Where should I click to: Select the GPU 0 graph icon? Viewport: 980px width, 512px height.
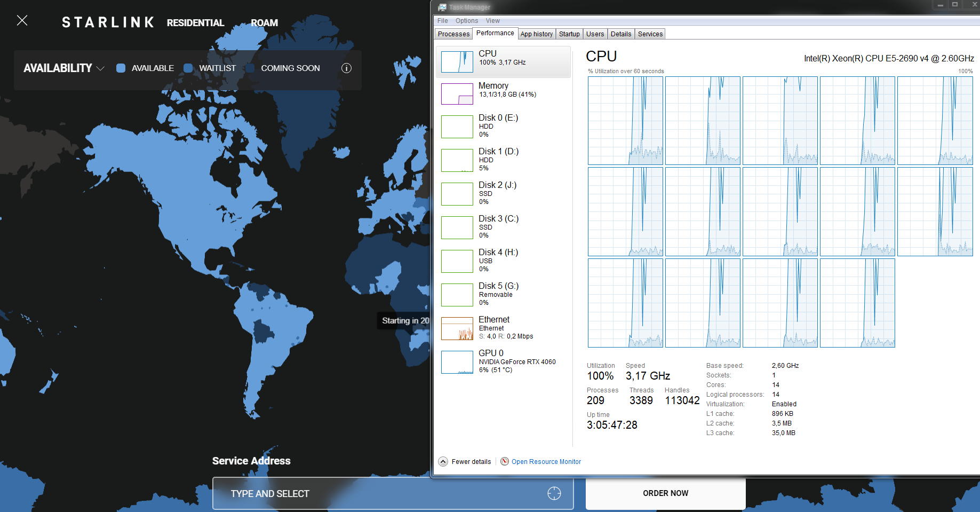coord(457,362)
